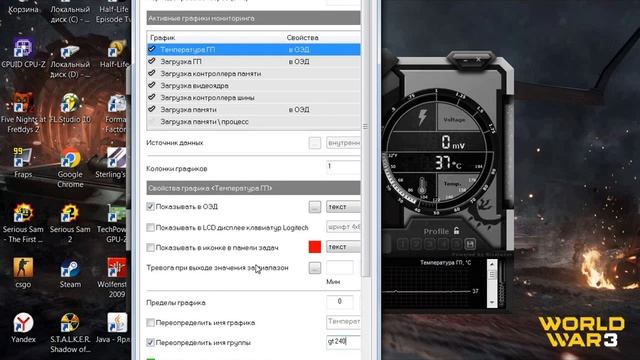The width and height of the screenshot is (640, 360).
Task: Open the Java desktop shortcut
Action: point(113,328)
